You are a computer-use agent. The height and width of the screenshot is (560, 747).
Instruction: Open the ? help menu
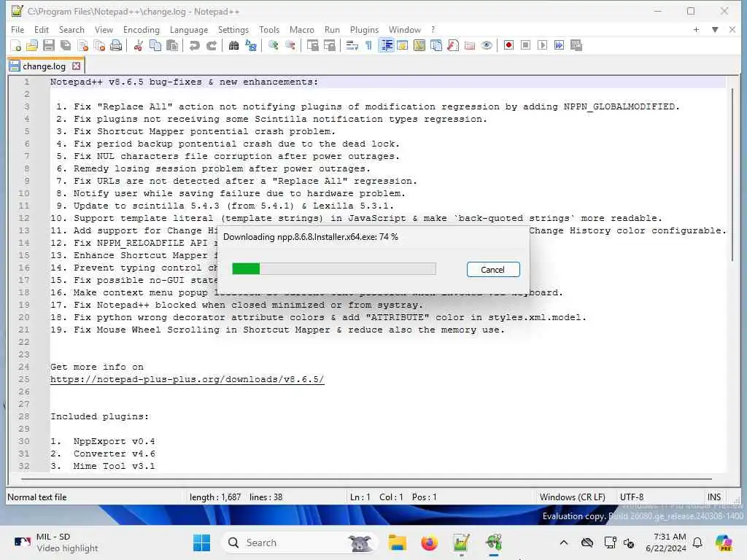(433, 29)
